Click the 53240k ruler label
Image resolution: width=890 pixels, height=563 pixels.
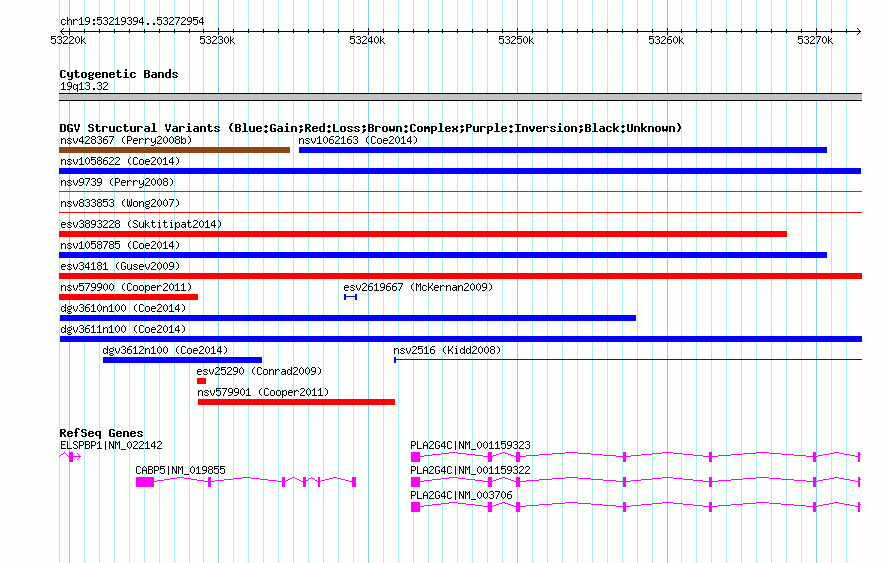point(367,40)
